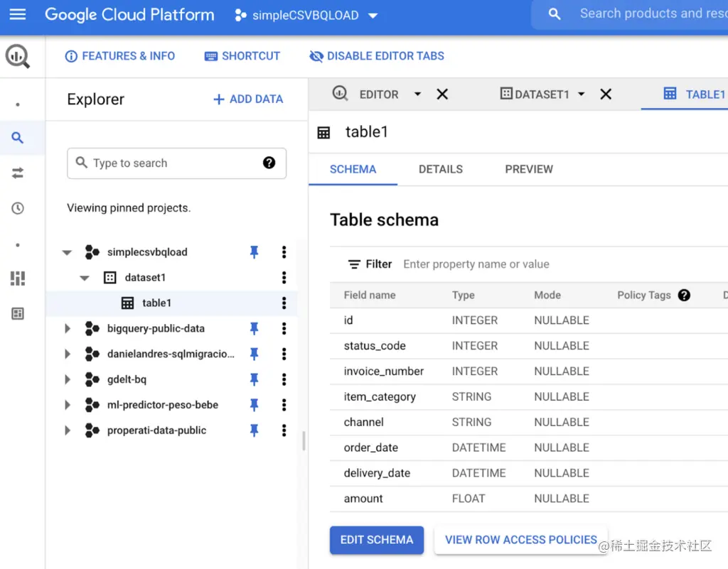Open actions menu for bigquery-public-data

point(284,328)
